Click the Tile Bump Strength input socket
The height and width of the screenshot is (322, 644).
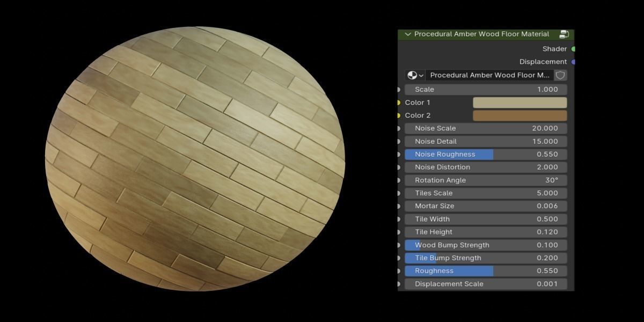[x=398, y=258]
